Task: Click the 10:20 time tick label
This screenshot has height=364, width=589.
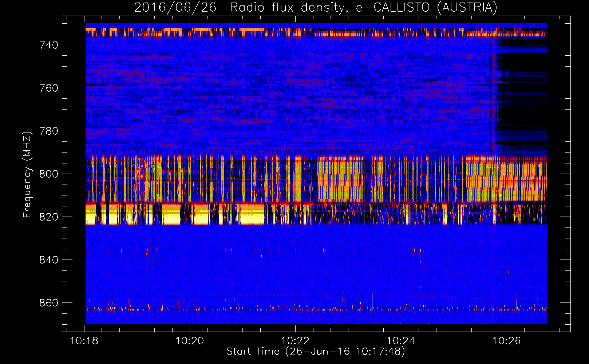Action: (190, 341)
